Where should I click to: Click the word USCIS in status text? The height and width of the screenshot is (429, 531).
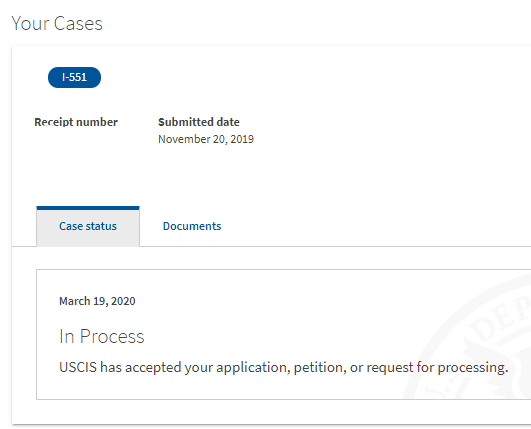tap(78, 367)
